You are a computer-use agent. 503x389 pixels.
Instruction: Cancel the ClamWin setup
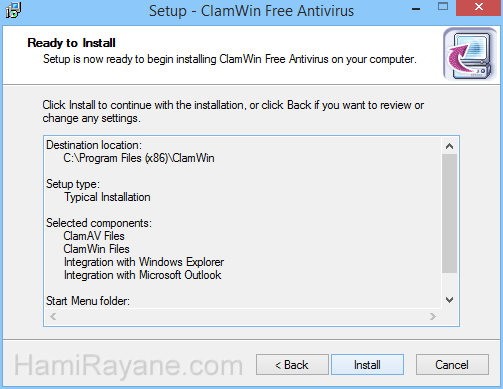(x=452, y=365)
